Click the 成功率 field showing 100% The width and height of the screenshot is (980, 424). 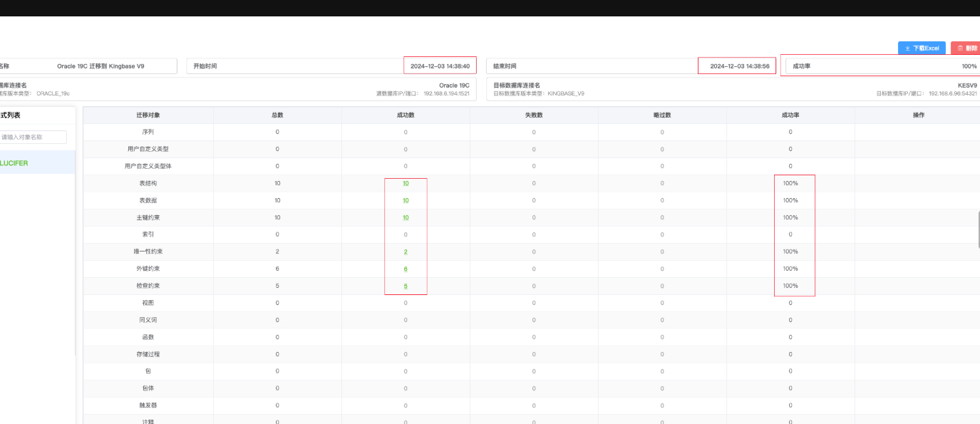coord(968,65)
